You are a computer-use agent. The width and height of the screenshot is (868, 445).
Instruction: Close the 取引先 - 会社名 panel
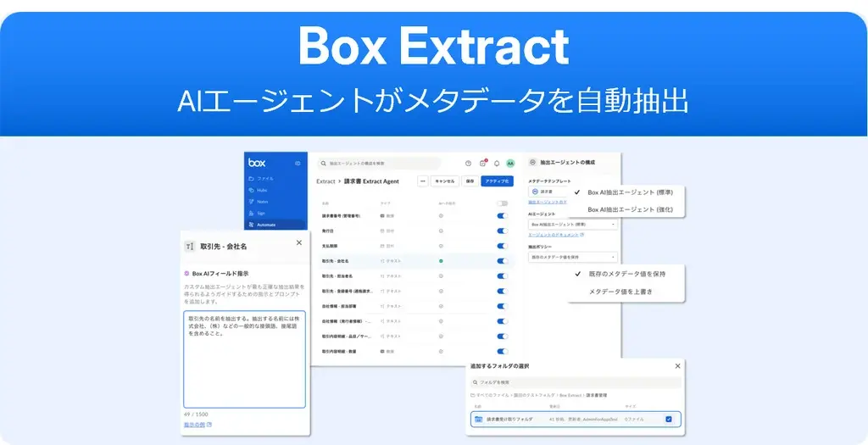click(x=299, y=242)
